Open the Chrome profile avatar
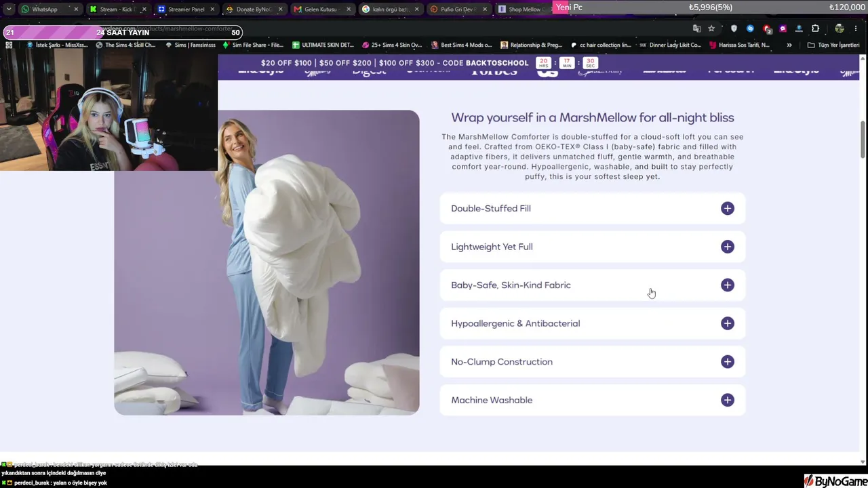Screen dimensions: 868x488 point(840,28)
